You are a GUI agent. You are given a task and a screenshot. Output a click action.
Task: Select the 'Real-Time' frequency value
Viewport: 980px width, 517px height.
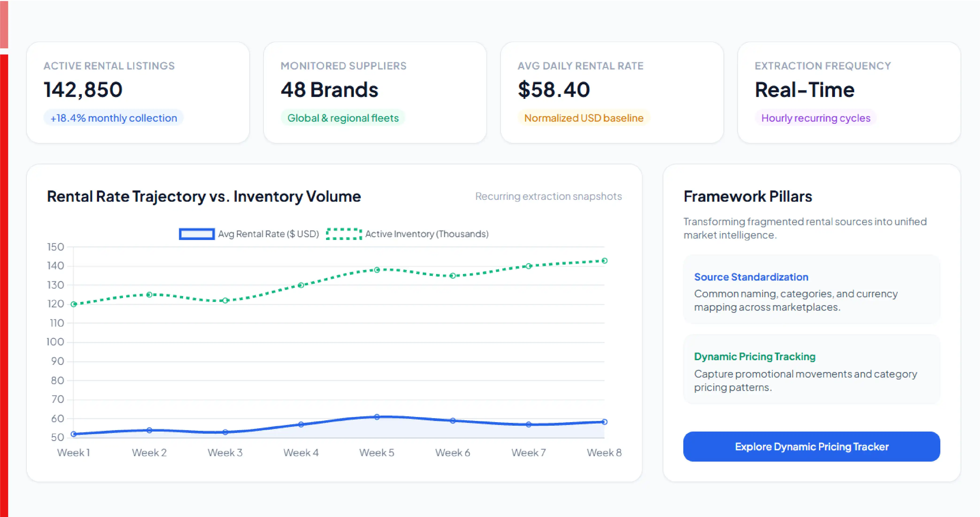coord(805,90)
